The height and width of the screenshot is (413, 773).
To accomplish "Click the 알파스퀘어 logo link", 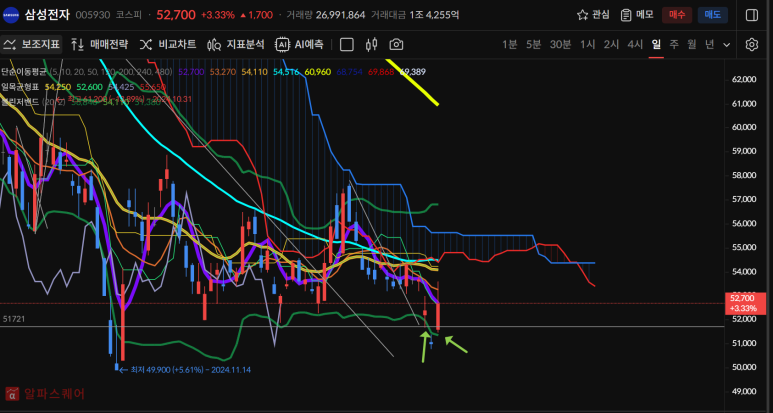I will pyautogui.click(x=45, y=394).
